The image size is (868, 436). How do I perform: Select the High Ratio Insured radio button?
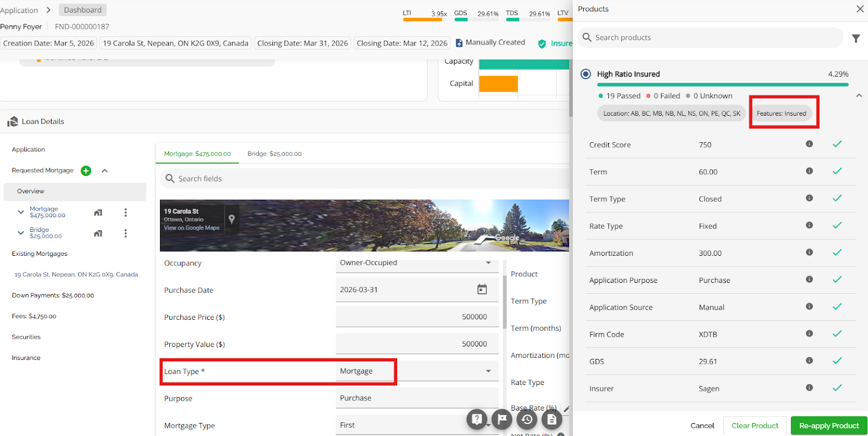(586, 74)
